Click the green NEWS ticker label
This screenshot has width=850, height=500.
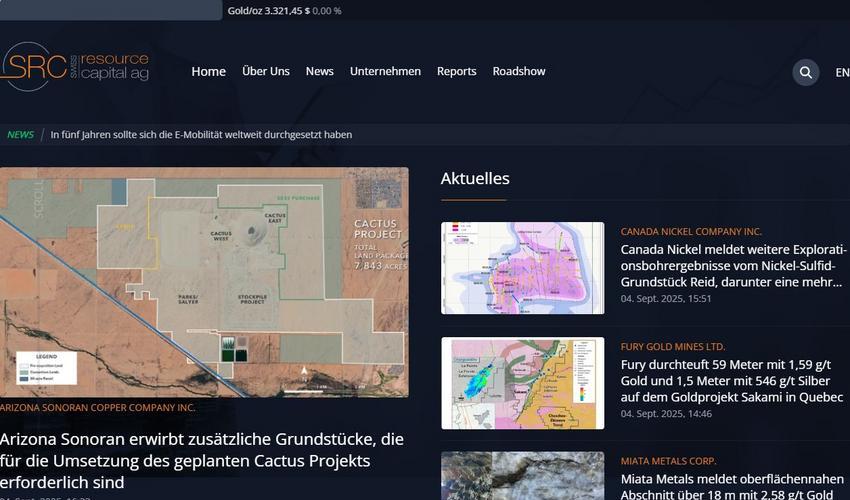click(21, 134)
